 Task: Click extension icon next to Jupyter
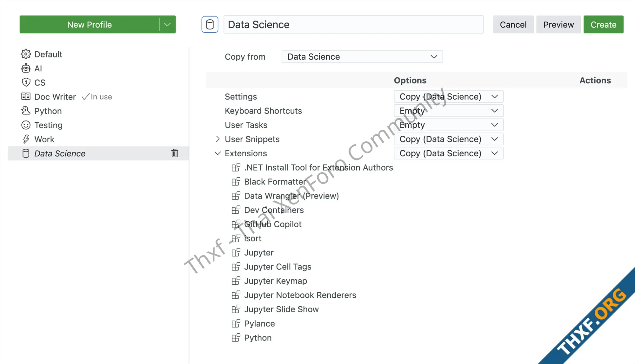coord(236,252)
